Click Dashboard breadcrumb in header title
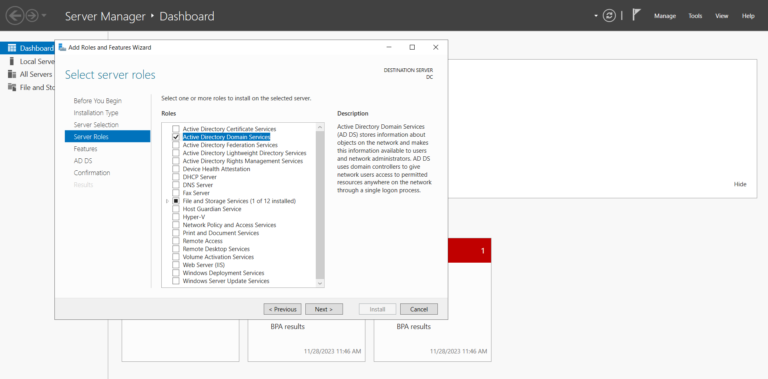Screen dimensions: 768x379 click(187, 16)
